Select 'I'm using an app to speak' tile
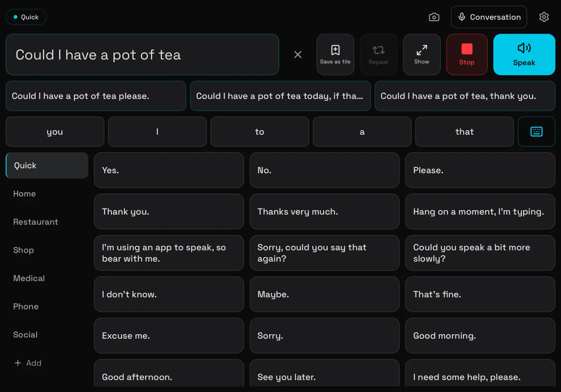Screen dimensions: 561x392 [169, 253]
